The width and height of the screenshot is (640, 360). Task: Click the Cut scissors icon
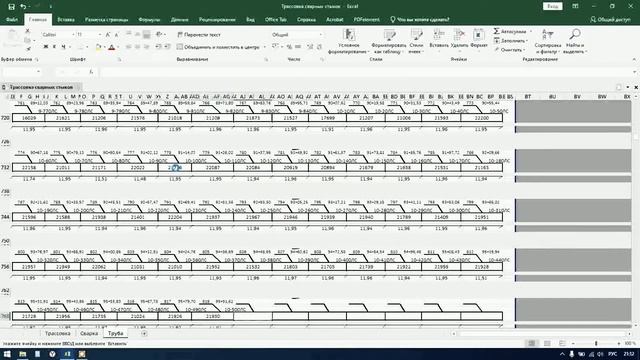pos(27,31)
